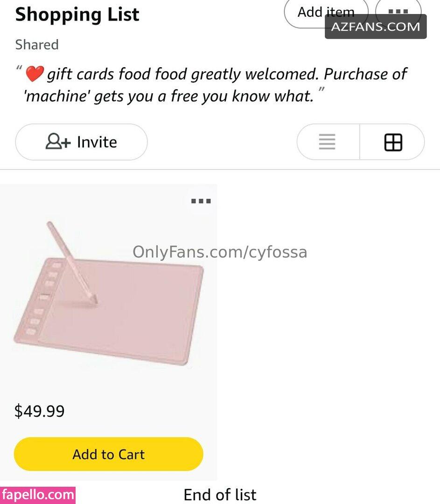Click the pink stylus pen in image
The image size is (440, 504).
coord(72,263)
